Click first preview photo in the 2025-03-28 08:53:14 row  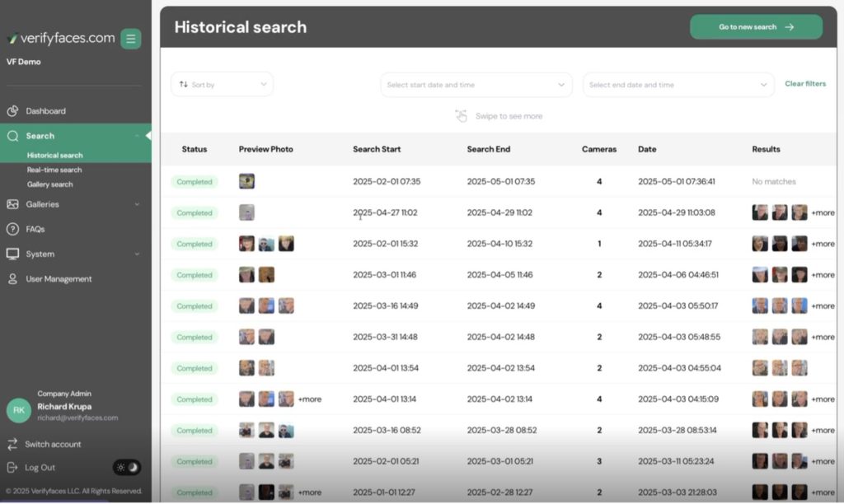(246, 431)
